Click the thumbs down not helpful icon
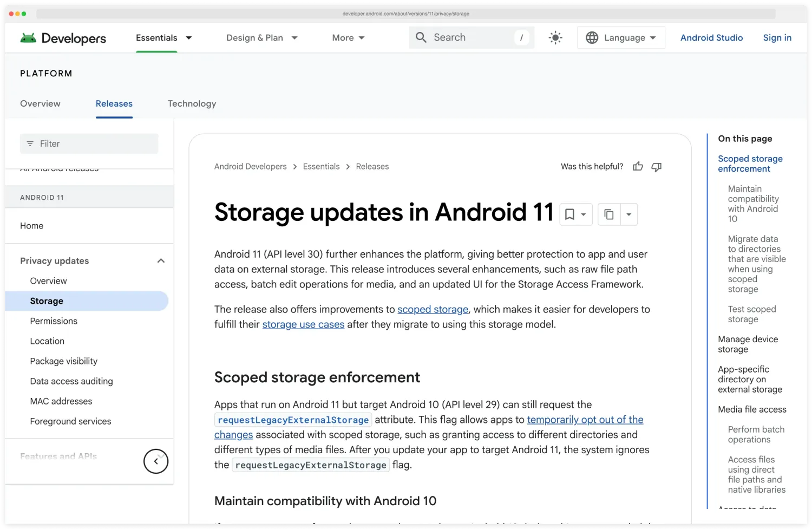 (656, 167)
